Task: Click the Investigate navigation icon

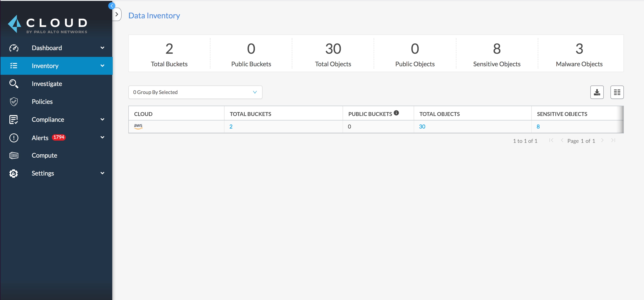Action: click(14, 84)
